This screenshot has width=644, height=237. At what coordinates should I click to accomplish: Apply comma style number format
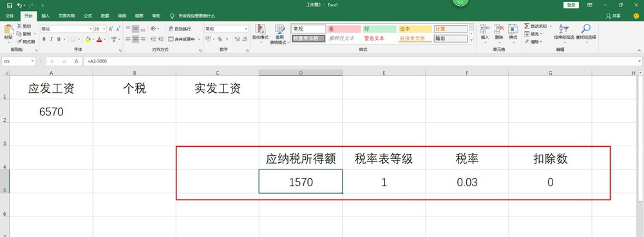tap(227, 39)
